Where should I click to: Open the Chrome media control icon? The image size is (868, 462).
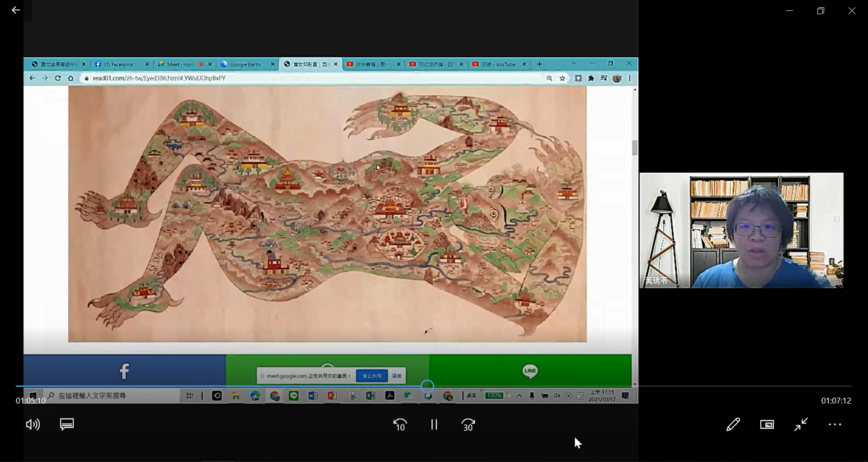(x=604, y=78)
